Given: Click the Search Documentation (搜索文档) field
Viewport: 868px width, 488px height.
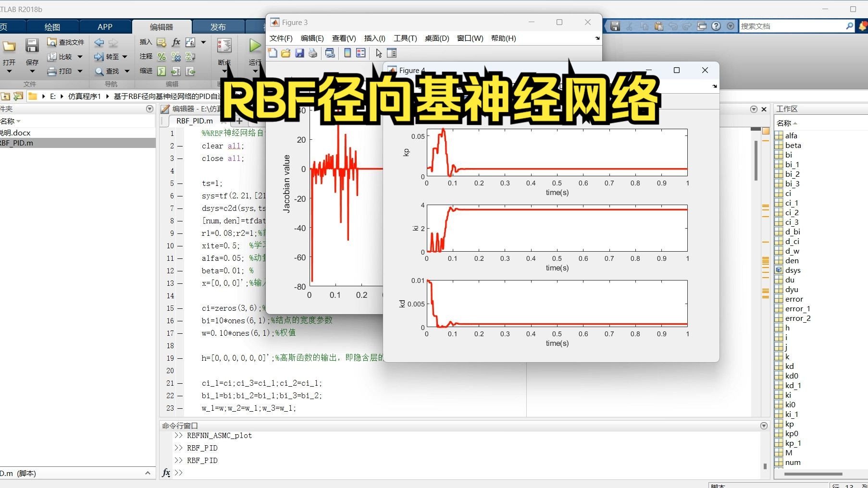Looking at the screenshot, I should [x=792, y=26].
